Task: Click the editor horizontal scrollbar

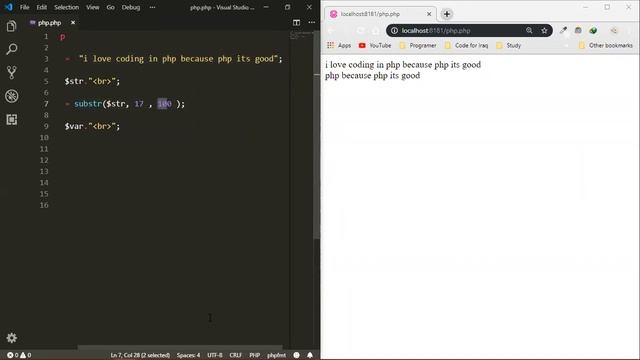Action: click(x=180, y=347)
